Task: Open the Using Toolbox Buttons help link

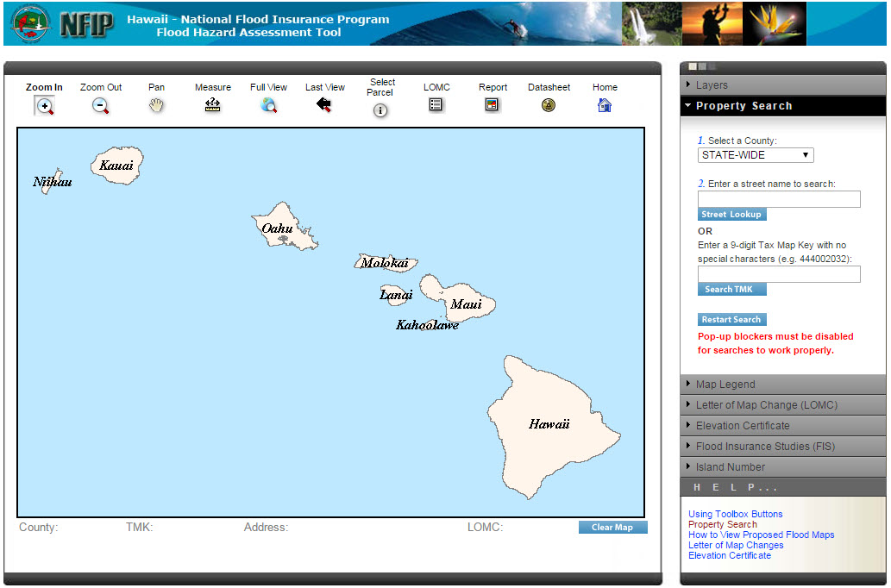Action: pos(735,514)
